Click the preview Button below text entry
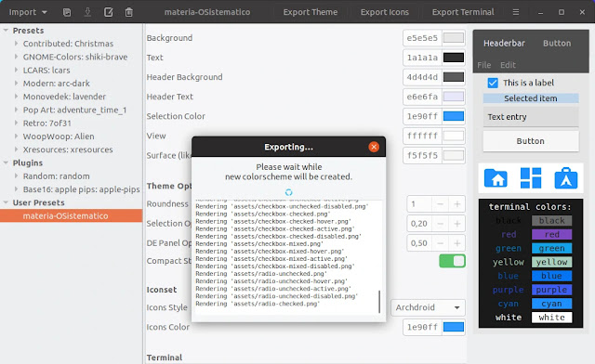This screenshot has width=595, height=364. tap(531, 141)
